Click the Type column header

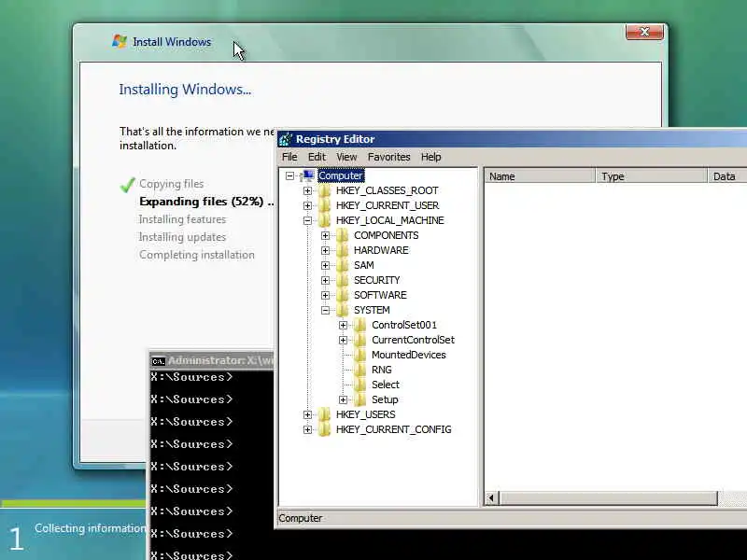[x=652, y=176]
